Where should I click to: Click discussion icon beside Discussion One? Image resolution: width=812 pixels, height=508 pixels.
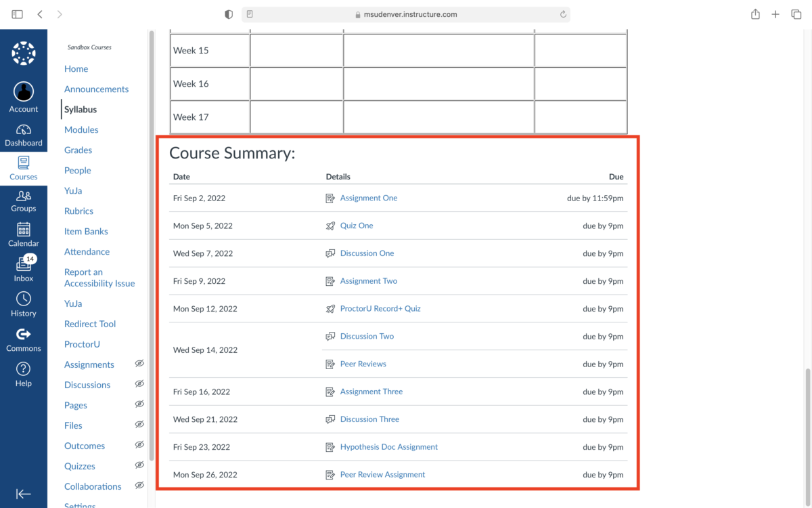[x=330, y=253]
